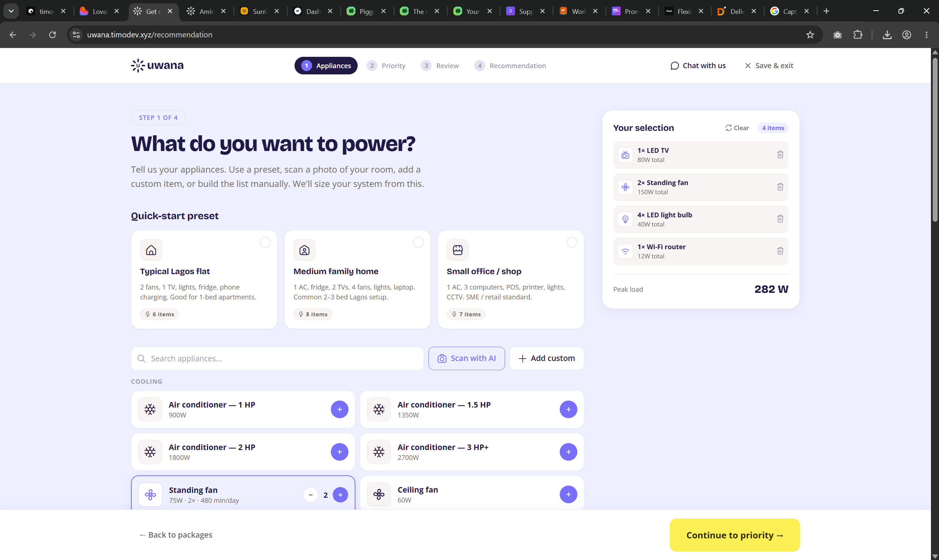Increase Standing fan quantity
939x560 pixels.
point(340,495)
